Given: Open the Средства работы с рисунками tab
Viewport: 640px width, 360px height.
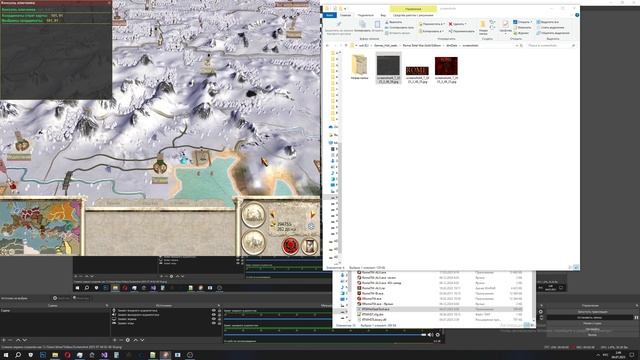Looking at the screenshot, I should 413,15.
